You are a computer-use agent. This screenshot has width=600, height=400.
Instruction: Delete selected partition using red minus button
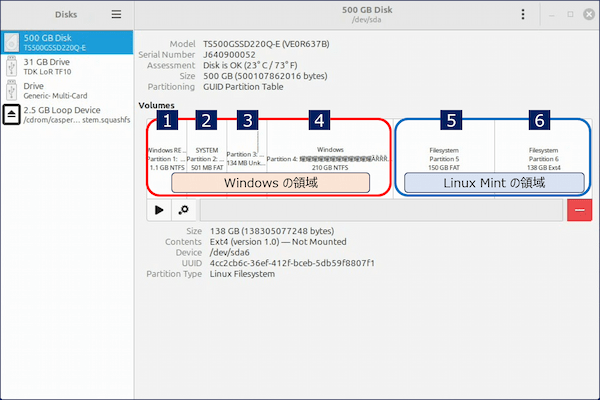(x=579, y=210)
